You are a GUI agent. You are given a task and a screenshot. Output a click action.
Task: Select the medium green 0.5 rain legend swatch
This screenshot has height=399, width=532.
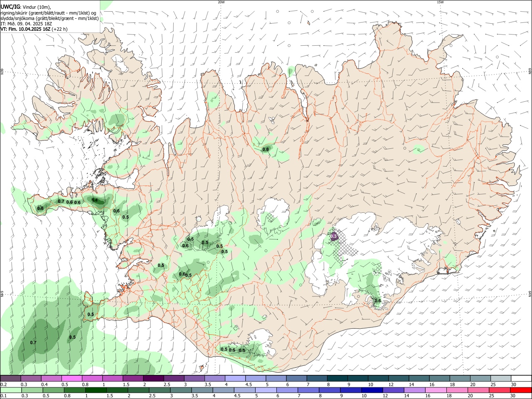pos(53,390)
